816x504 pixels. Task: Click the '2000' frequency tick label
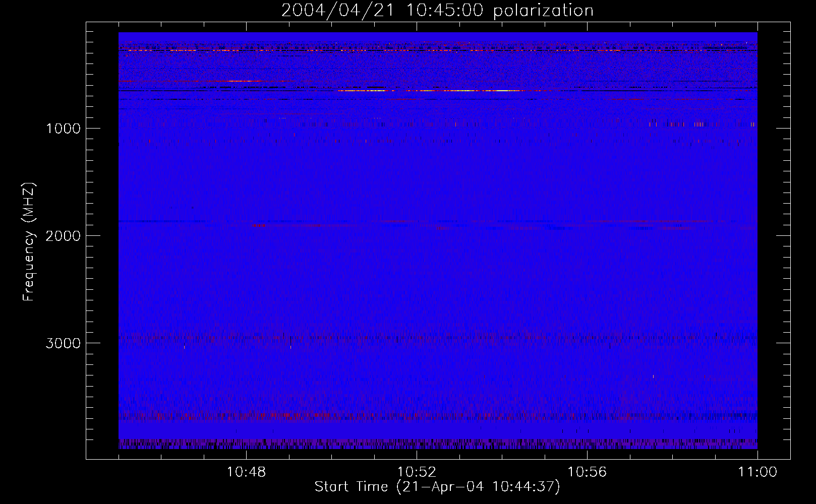[x=63, y=236]
